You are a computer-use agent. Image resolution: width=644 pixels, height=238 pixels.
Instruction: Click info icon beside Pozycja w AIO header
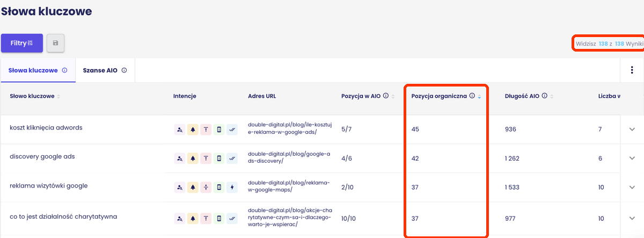(x=386, y=96)
